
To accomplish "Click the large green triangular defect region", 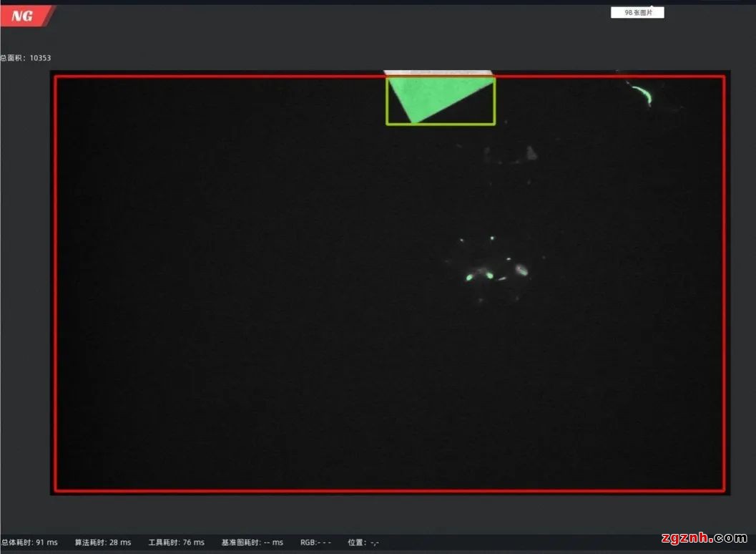I will point(438,97).
